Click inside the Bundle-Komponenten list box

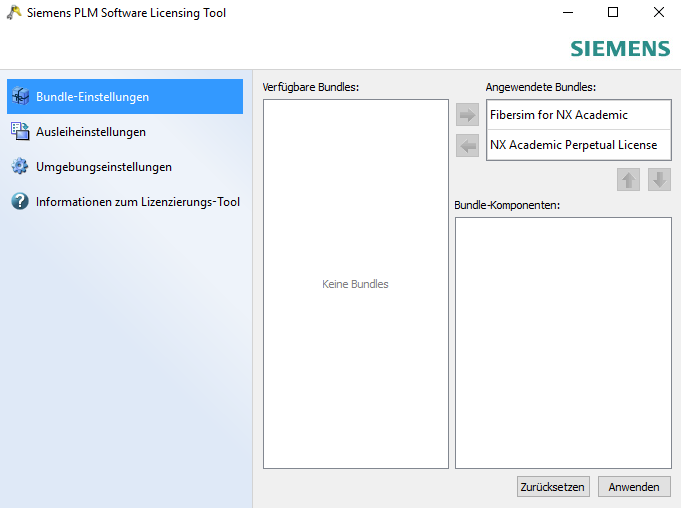click(x=562, y=342)
